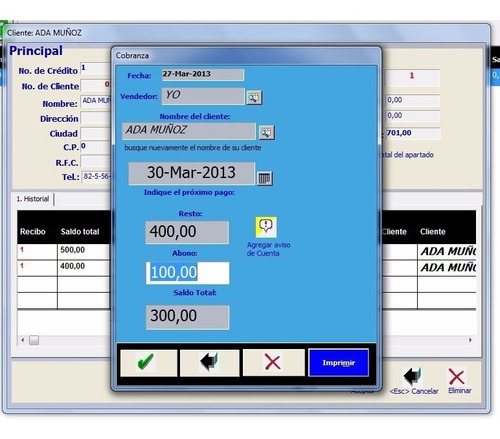Click the Abono amount field
The image size is (500, 439).
pyautogui.click(x=188, y=273)
